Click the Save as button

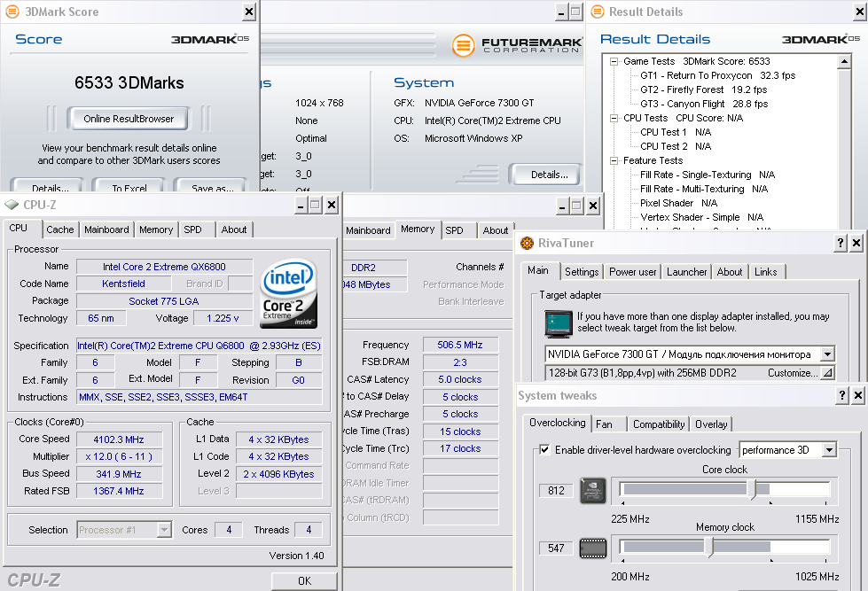click(x=211, y=186)
